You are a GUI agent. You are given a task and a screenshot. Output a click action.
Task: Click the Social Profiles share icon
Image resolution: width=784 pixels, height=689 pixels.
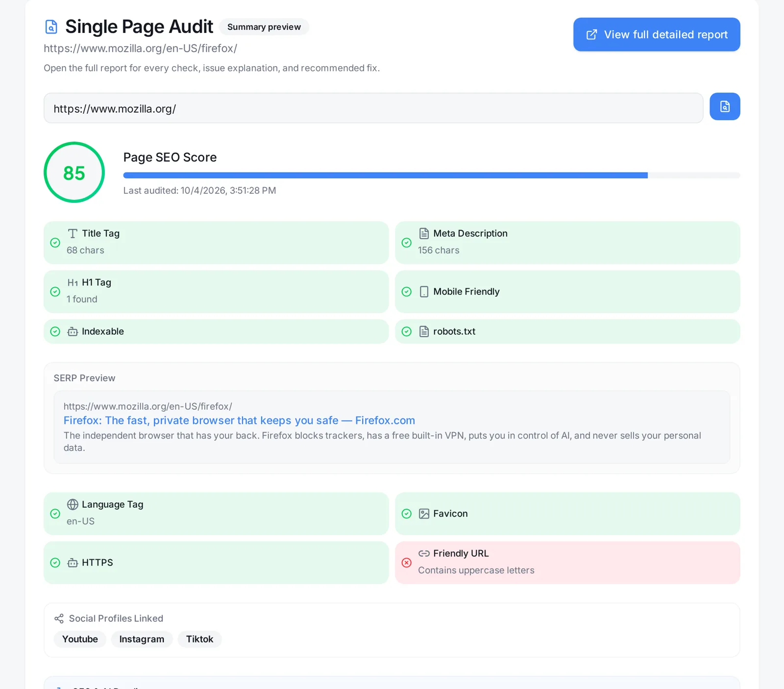pos(59,618)
